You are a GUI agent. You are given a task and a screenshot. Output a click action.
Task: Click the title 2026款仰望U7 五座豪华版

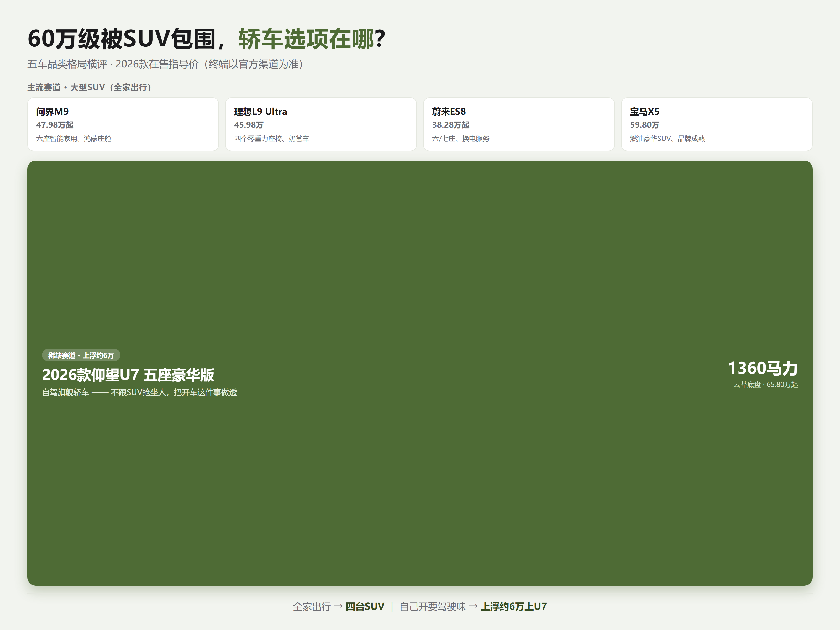128,375
